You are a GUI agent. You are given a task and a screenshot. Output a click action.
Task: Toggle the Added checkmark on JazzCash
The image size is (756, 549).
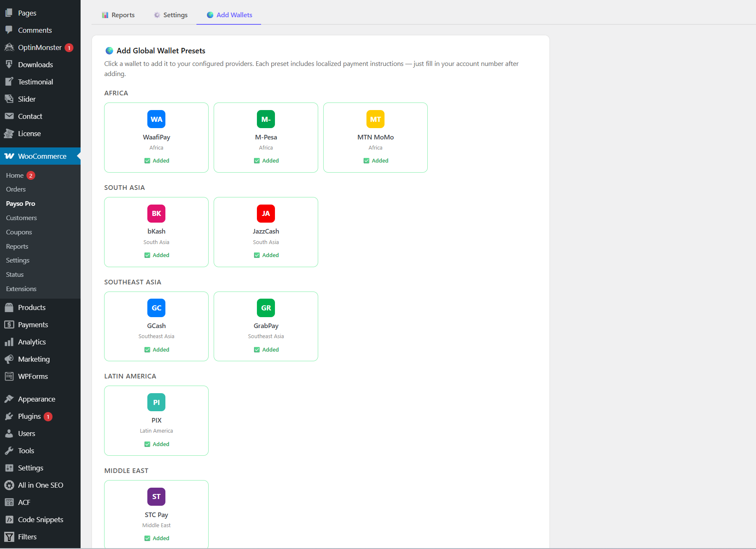point(256,255)
